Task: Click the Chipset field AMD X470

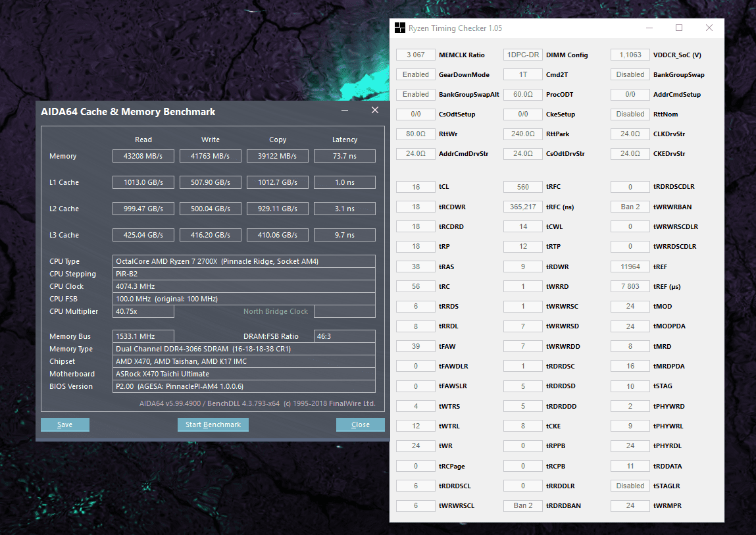Action: tap(244, 361)
